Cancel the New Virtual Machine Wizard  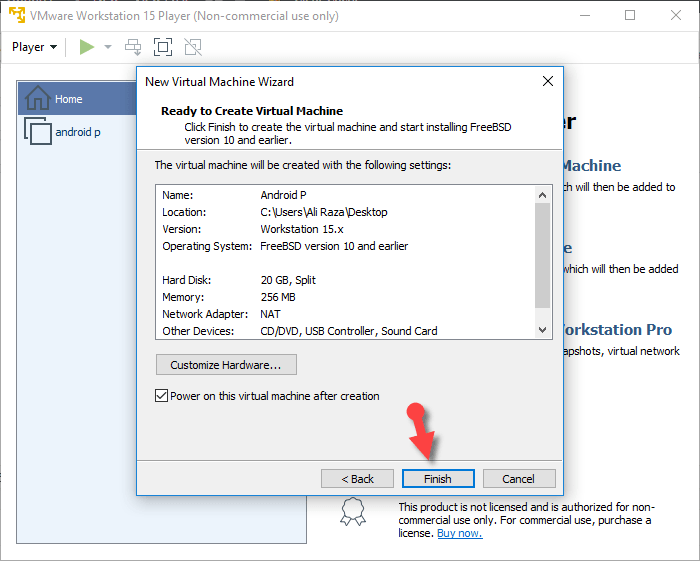click(519, 479)
